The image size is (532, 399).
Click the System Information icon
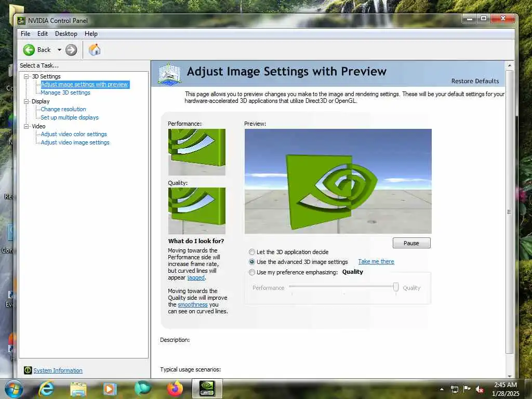[28, 370]
